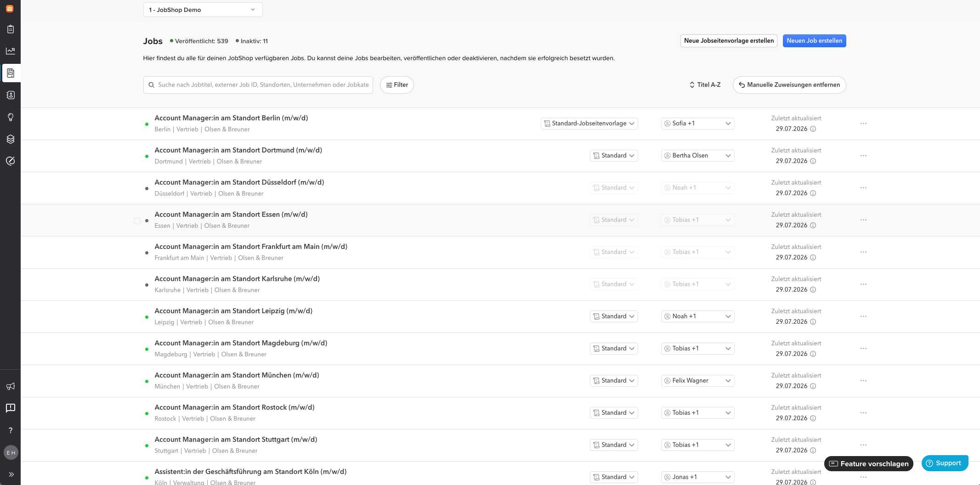Viewport: 980px width, 485px height.
Task: Open Standard template dropdown for Dortmund job
Action: tap(614, 156)
